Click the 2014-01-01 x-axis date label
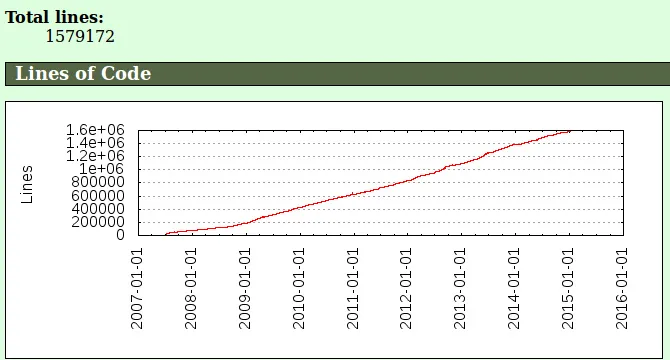 513,289
